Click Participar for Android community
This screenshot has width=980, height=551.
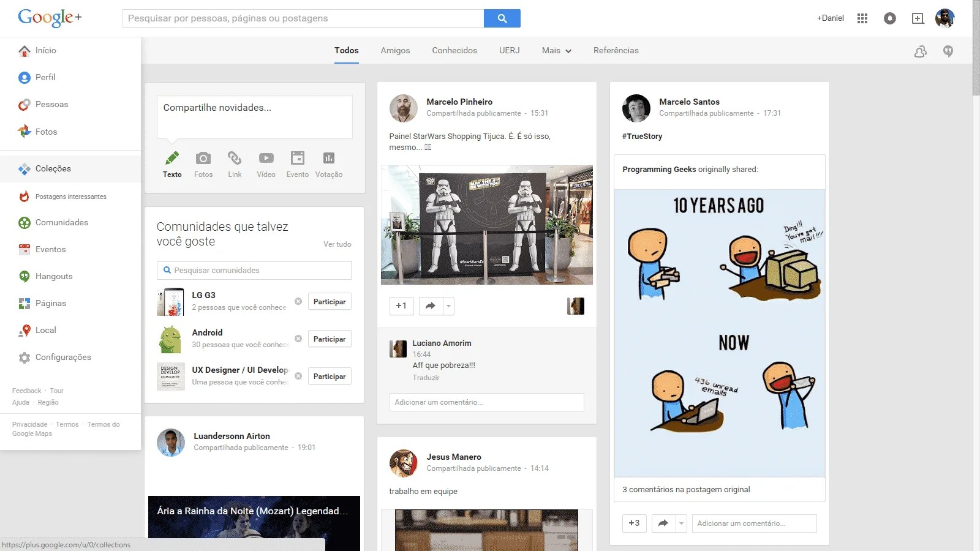(330, 339)
